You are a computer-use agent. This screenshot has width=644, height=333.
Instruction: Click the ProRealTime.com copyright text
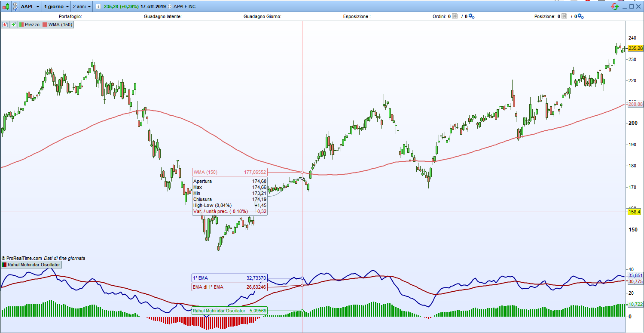point(21,258)
